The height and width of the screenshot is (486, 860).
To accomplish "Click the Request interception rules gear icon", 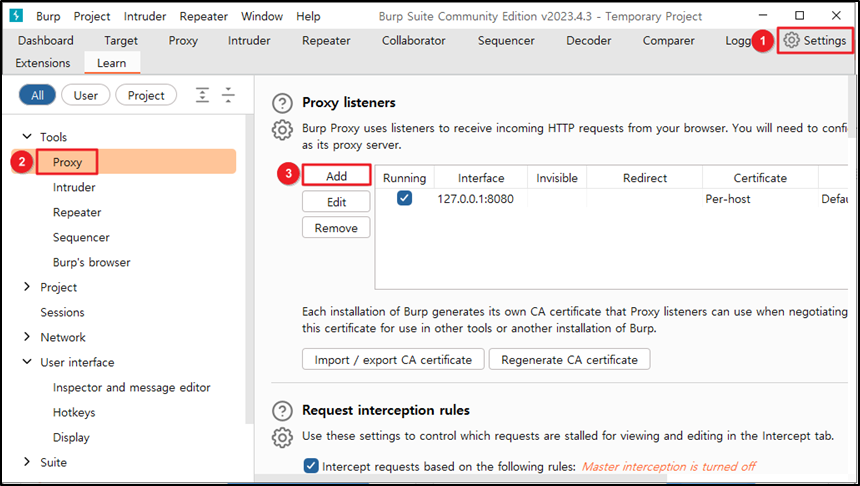I will (282, 438).
